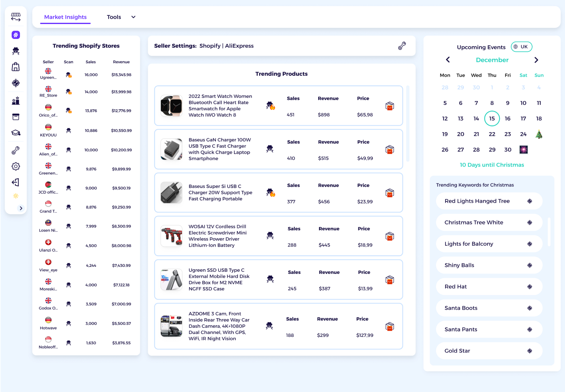Click sales value 10,000 for Alien_of...
The image size is (565, 392).
(91, 150)
